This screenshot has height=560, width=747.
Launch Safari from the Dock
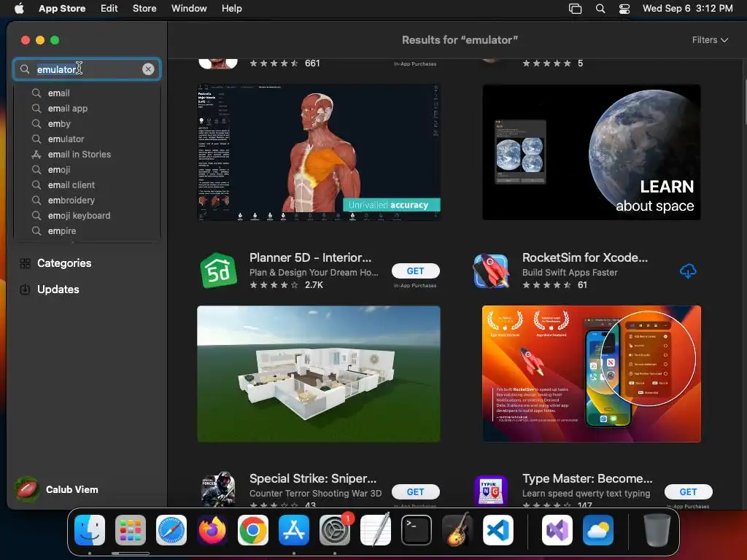click(x=171, y=530)
